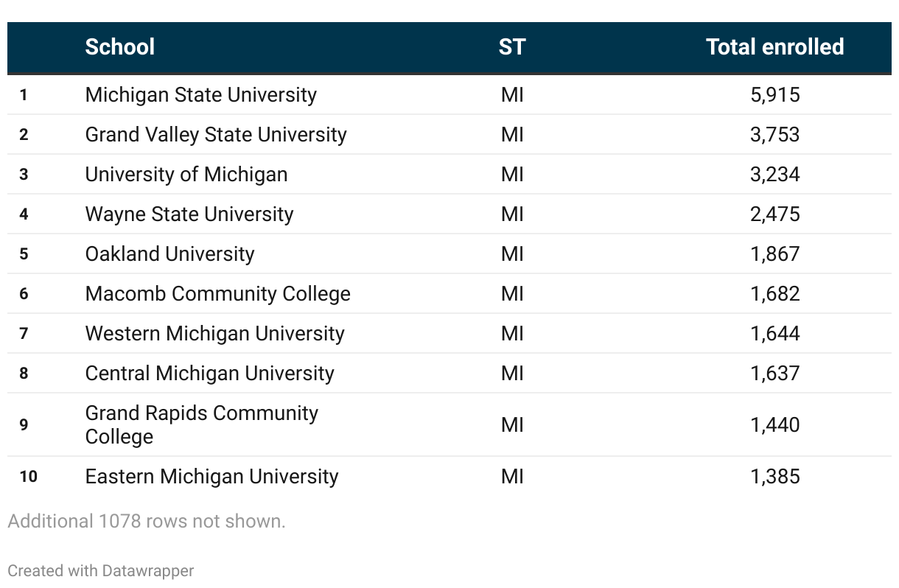This screenshot has width=899, height=588.
Task: Click the Additional 1078 rows note
Action: pyautogui.click(x=146, y=521)
